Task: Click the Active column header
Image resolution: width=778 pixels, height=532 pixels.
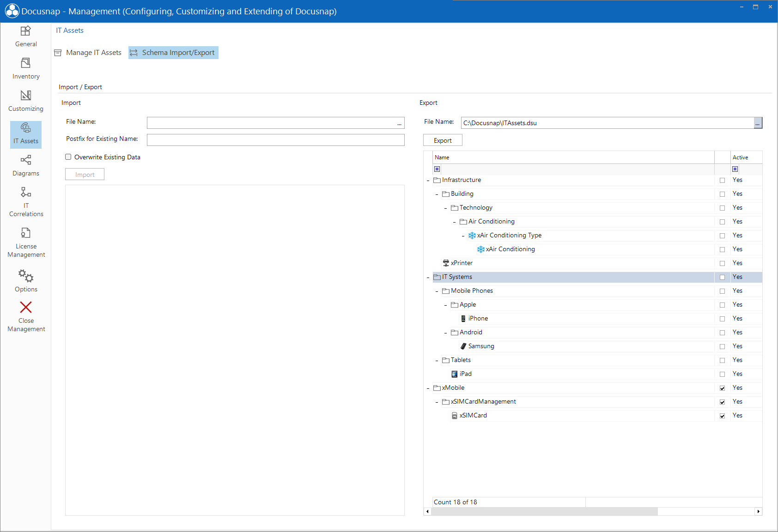Action: (746, 157)
